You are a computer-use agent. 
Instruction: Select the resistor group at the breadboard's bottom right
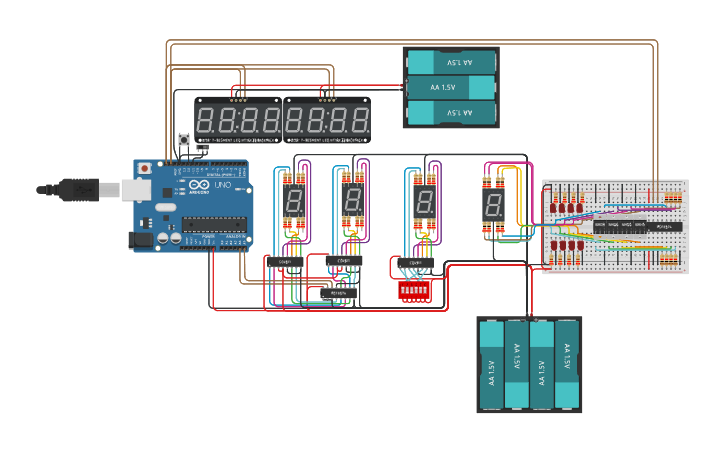tap(669, 260)
